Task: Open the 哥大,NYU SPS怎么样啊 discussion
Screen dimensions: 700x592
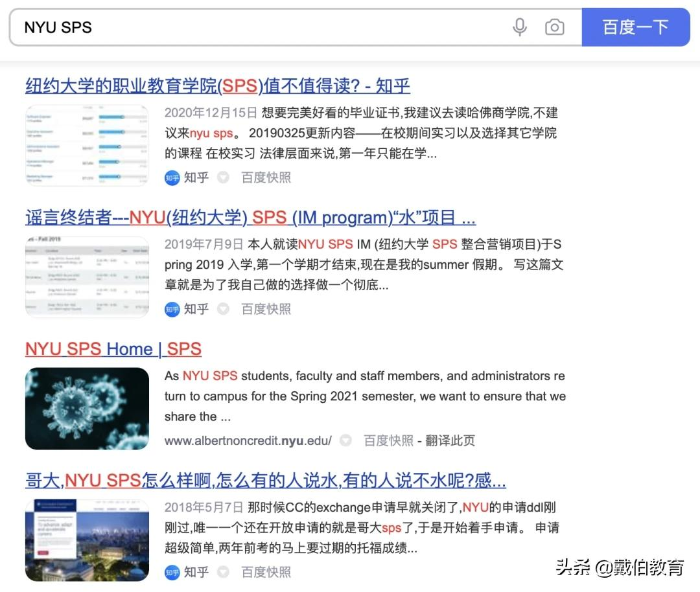Action: [266, 480]
